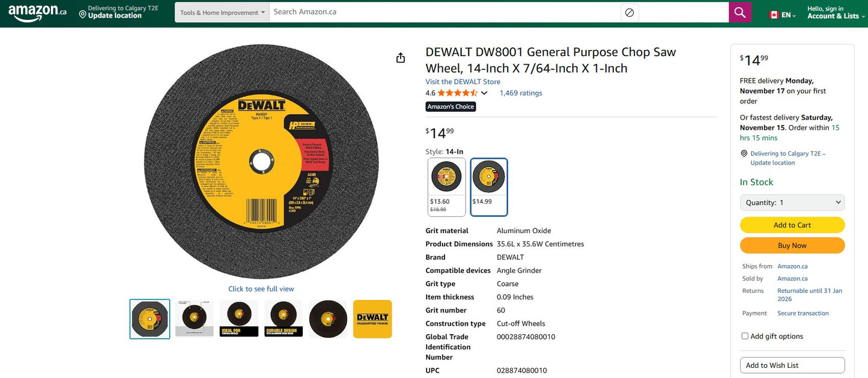Viewport: 868px width, 378px height.
Task: Click the delivery pin for Calgary T2E address
Action: (x=744, y=153)
